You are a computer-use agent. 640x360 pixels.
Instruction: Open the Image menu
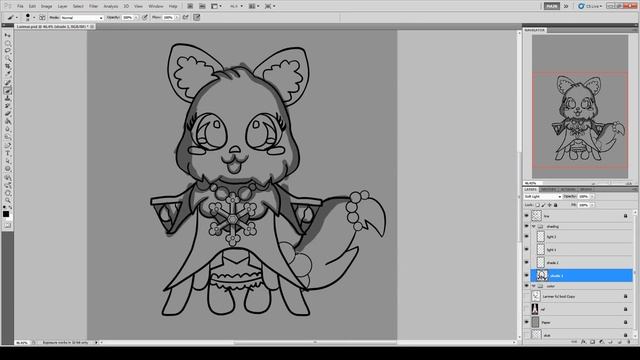point(46,7)
